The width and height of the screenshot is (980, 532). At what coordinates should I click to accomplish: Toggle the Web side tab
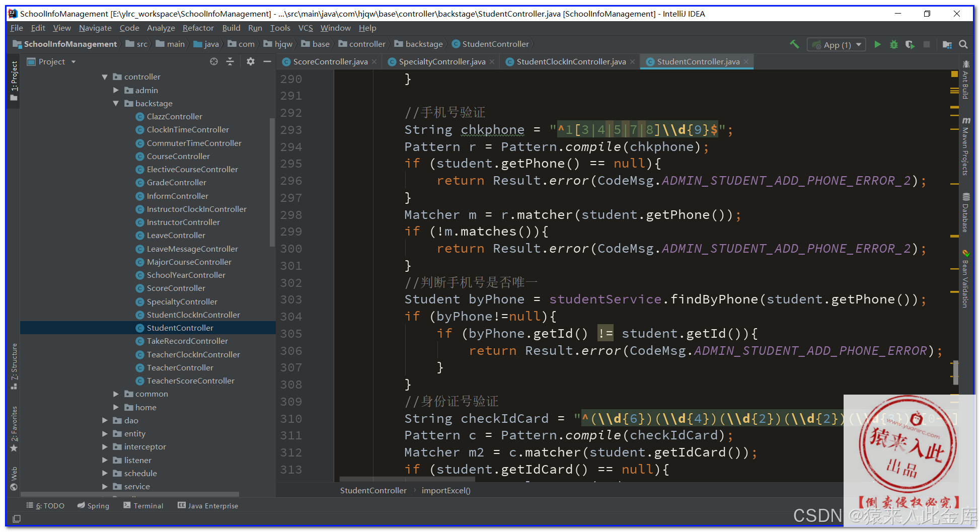(x=14, y=478)
